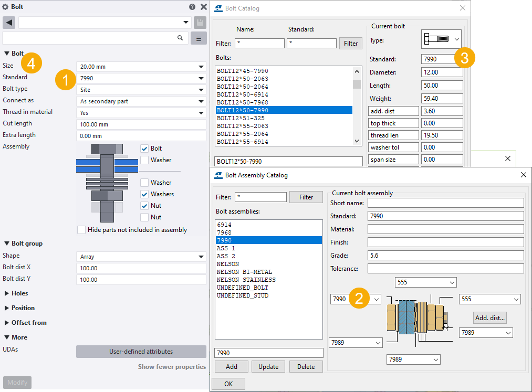Image resolution: width=532 pixels, height=392 pixels.
Task: Click the save properties file icon
Action: click(x=200, y=23)
